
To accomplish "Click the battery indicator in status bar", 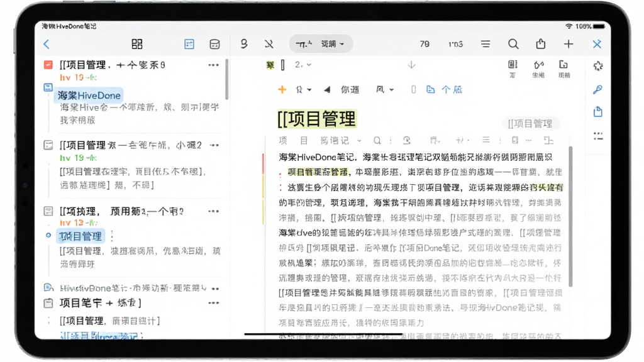I will pyautogui.click(x=599, y=26).
